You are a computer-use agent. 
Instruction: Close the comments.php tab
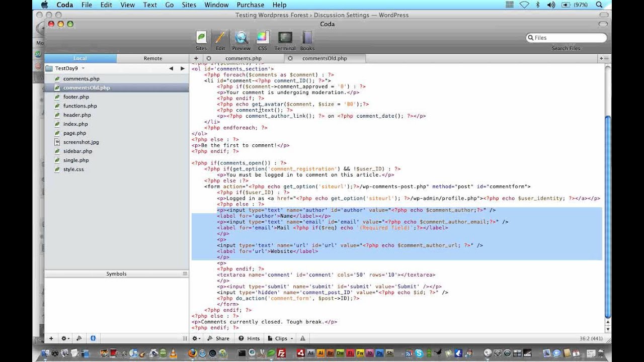[x=209, y=58]
